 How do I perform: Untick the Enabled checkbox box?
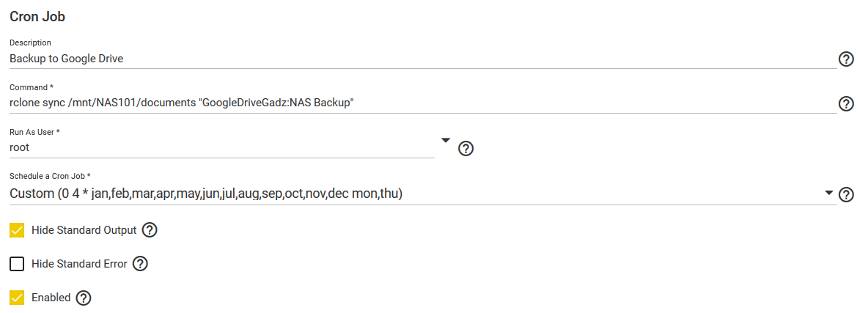[x=17, y=298]
